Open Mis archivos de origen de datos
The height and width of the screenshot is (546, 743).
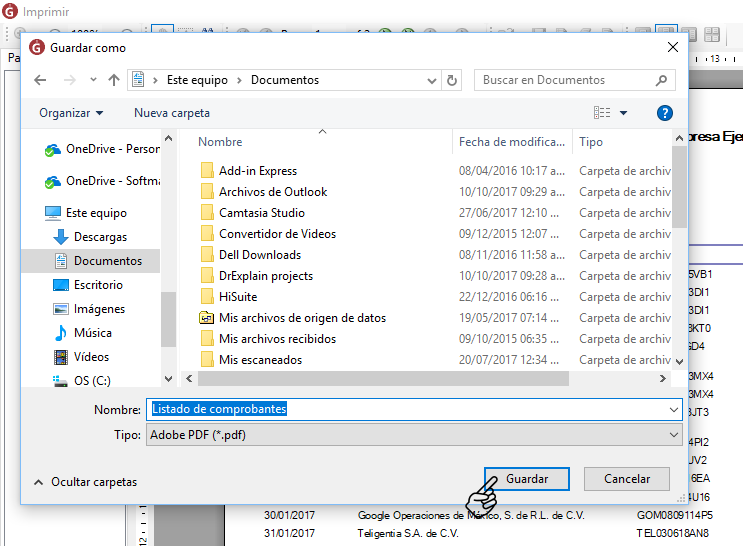[302, 317]
